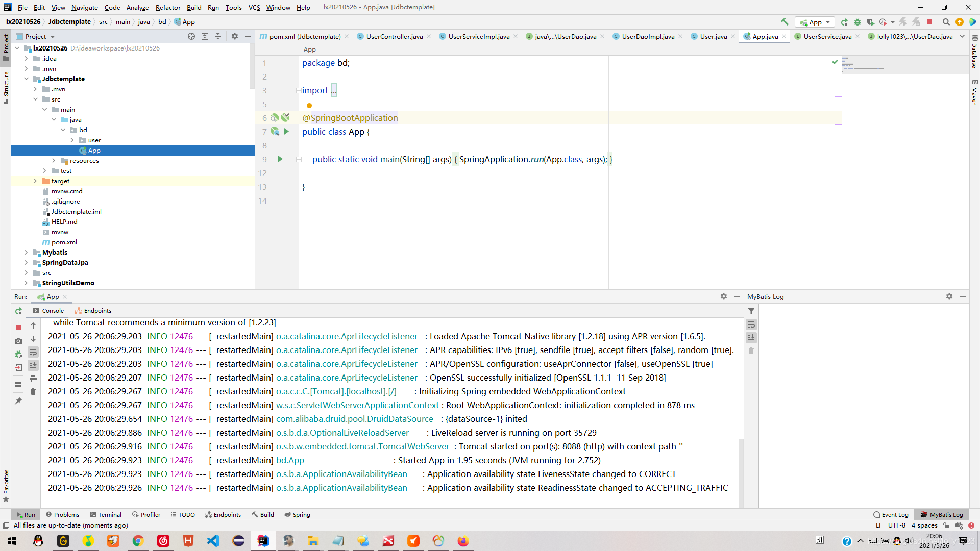Jump down the stack trace arrow
Viewport: 980px width, 551px height.
(x=33, y=339)
